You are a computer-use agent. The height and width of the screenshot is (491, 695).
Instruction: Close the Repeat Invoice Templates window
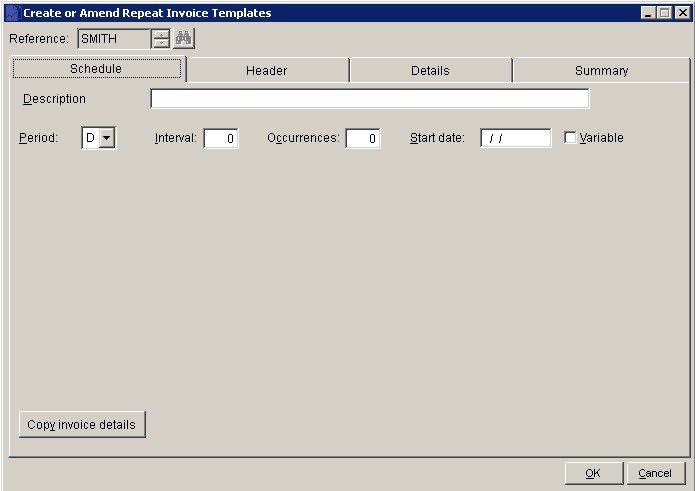(x=683, y=13)
